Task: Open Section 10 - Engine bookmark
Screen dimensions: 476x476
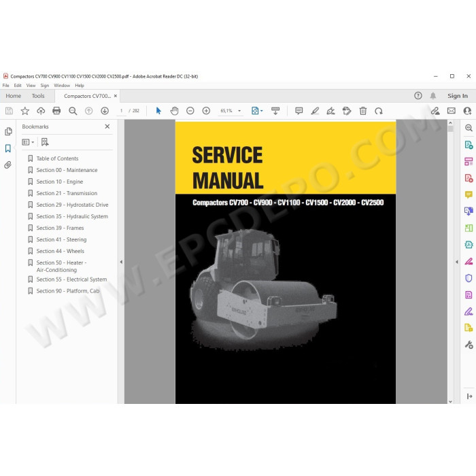Action: click(x=60, y=182)
